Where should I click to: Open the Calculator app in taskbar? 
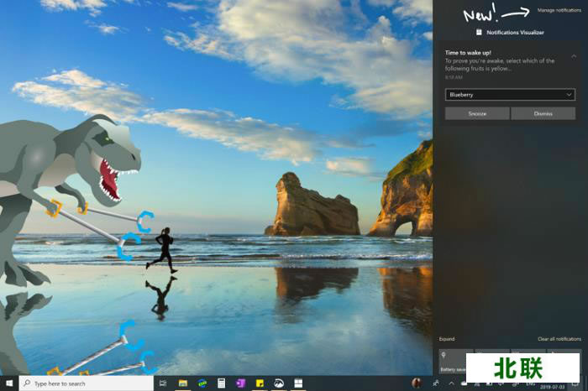[222, 383]
